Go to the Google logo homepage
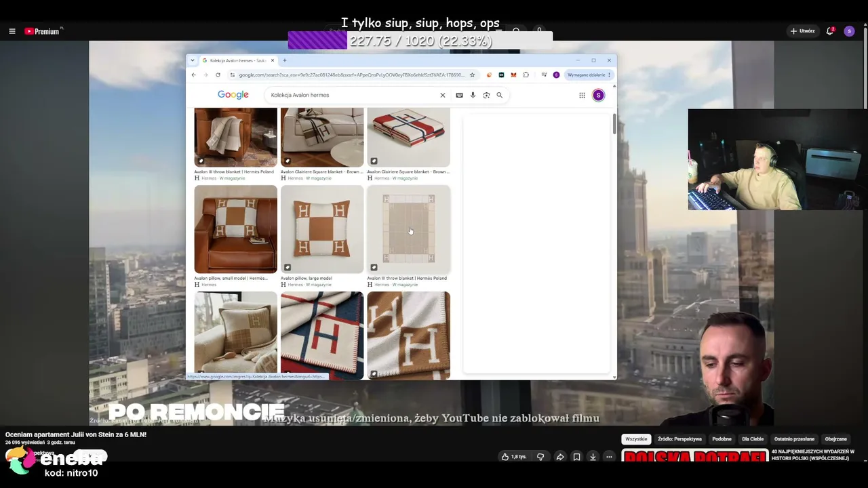The image size is (868, 488). (233, 95)
